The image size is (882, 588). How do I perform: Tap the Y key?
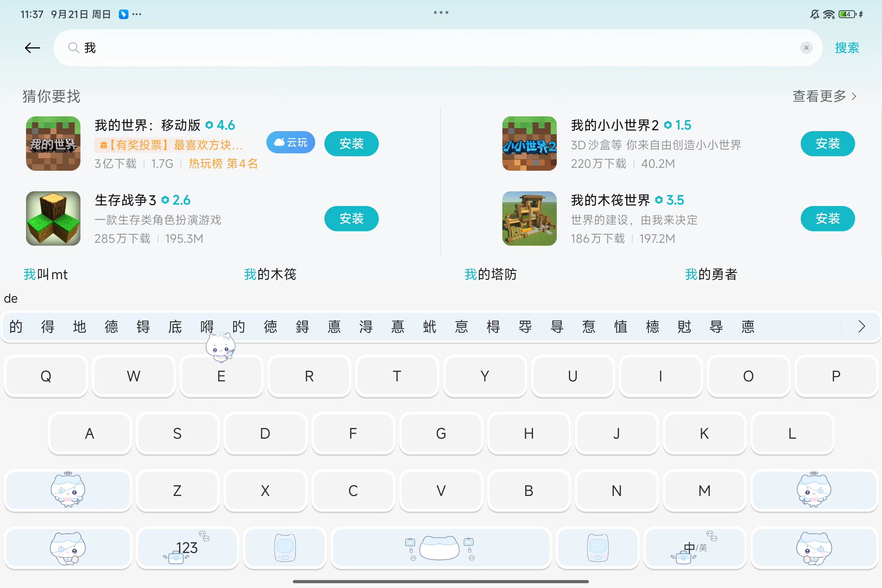(485, 376)
